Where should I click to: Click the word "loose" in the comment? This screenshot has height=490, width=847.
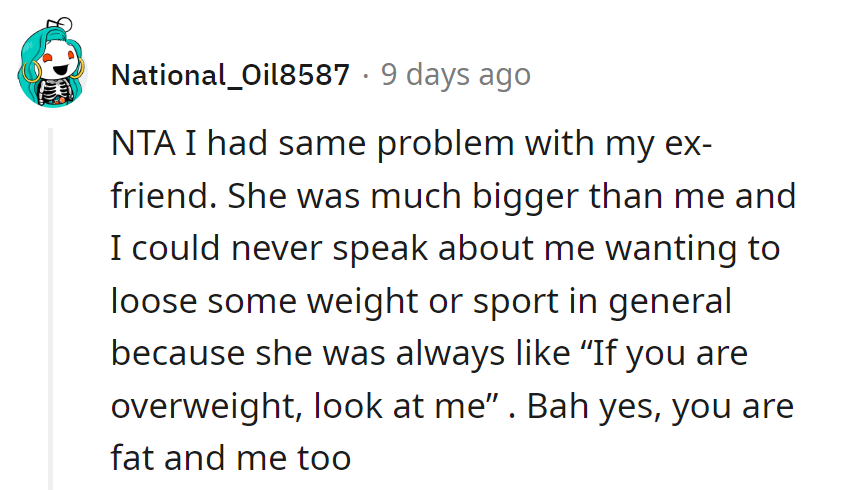coord(151,302)
